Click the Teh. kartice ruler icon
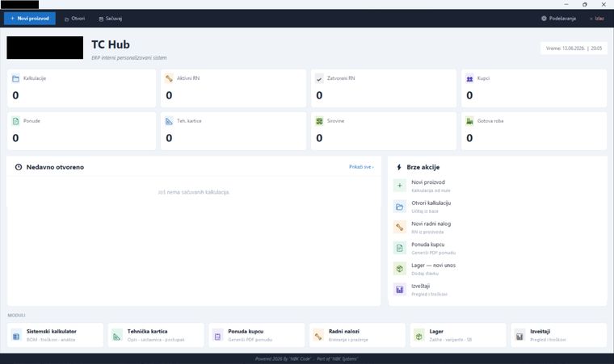The height and width of the screenshot is (364, 614). coord(169,121)
